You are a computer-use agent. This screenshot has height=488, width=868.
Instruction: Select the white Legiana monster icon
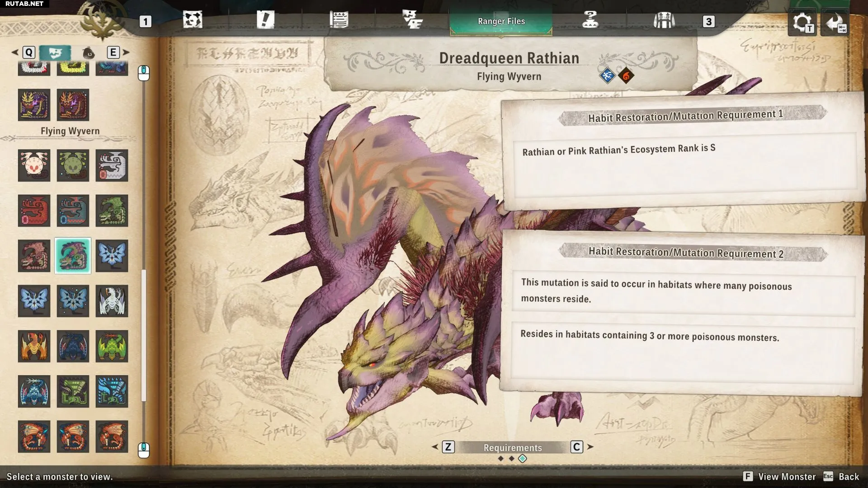coord(112,301)
